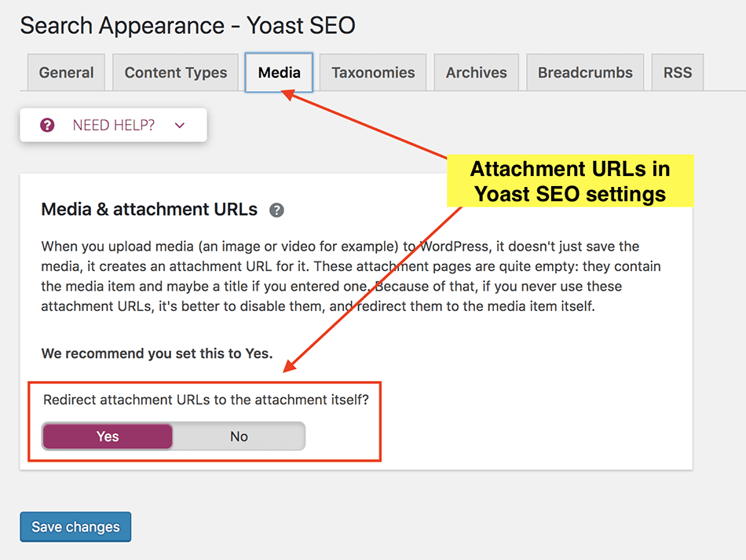The height and width of the screenshot is (560, 746).
Task: Switch to the RSS tab
Action: 678,72
